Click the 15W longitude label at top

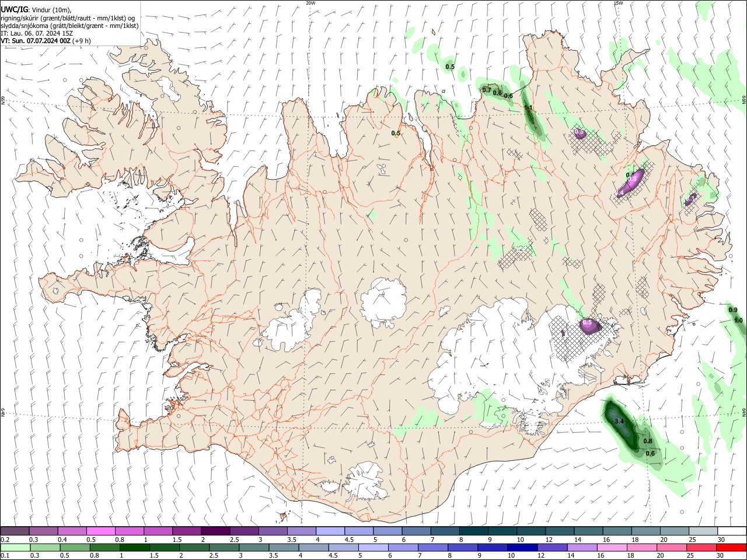coord(618,3)
